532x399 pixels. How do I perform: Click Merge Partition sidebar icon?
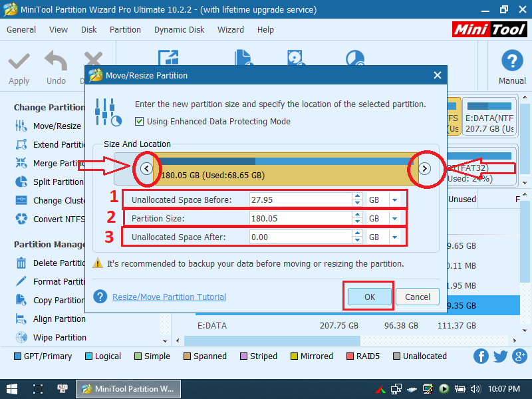coord(21,163)
